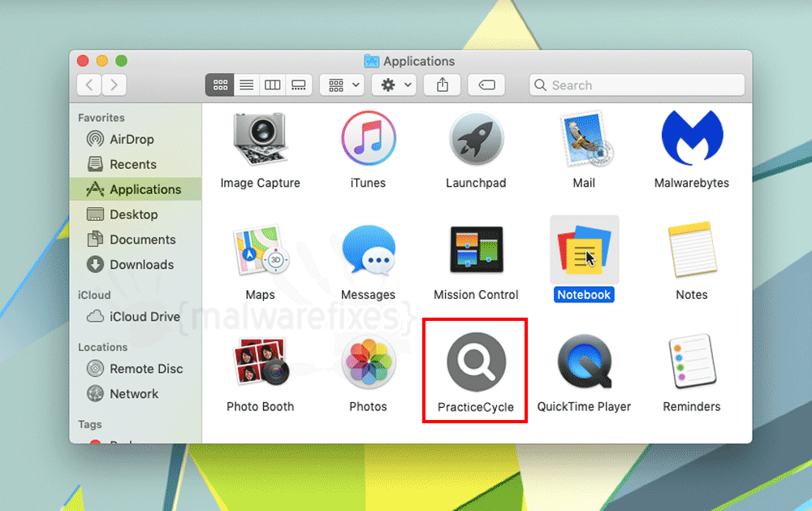
Task: Open Remote Disc in the sidebar
Action: 136,369
